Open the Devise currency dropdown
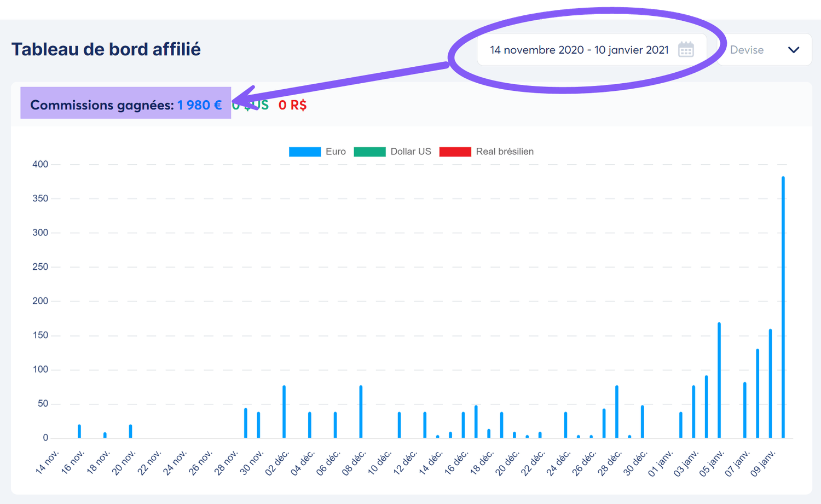This screenshot has width=821, height=504. coord(764,50)
